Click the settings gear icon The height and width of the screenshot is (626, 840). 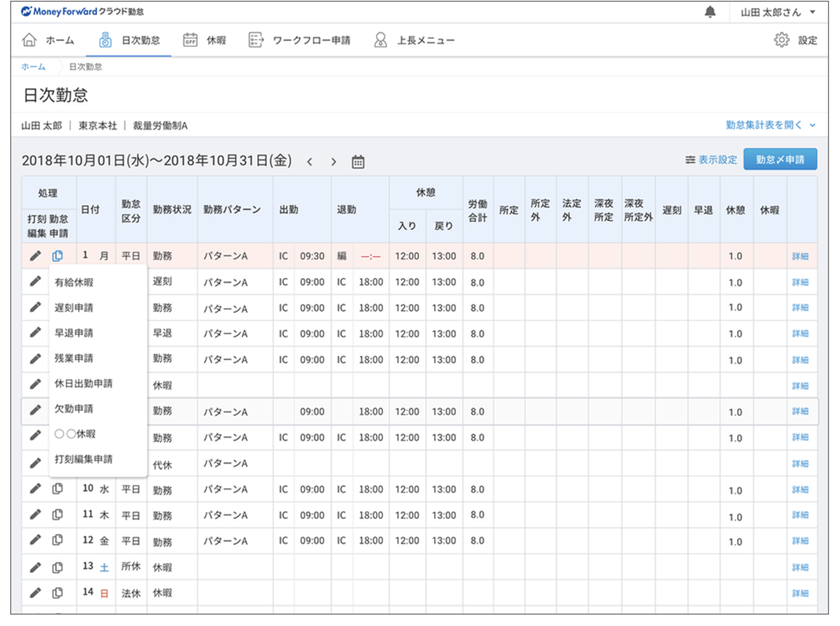tap(781, 40)
